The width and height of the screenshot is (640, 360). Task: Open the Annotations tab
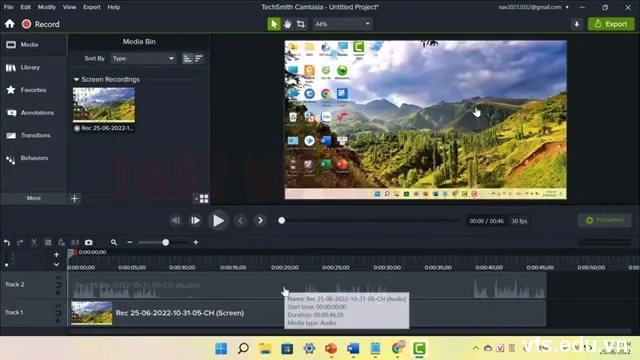click(x=33, y=113)
